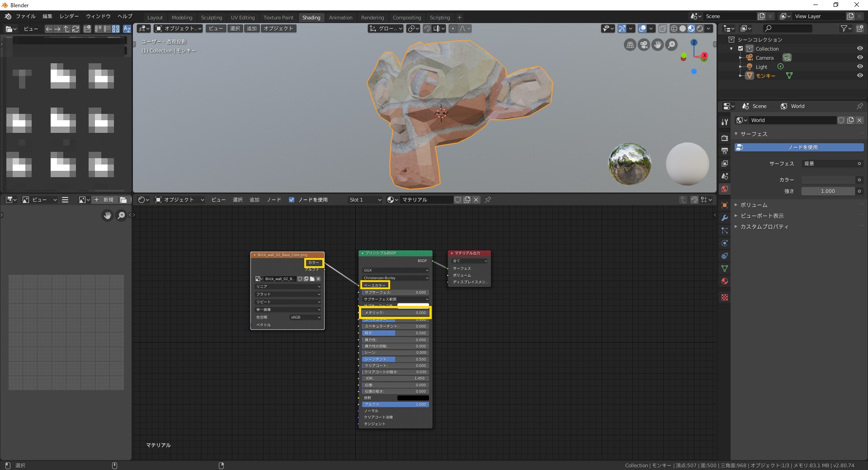This screenshot has width=868, height=470.
Task: Open the リニア interpolation dropdown
Action: [288, 287]
